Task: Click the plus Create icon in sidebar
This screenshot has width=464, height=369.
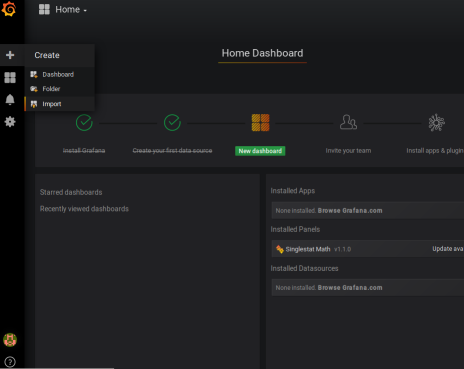Action: click(x=10, y=55)
